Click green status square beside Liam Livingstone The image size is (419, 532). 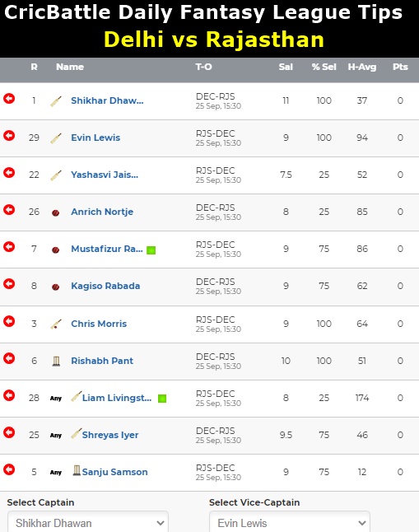coord(162,399)
